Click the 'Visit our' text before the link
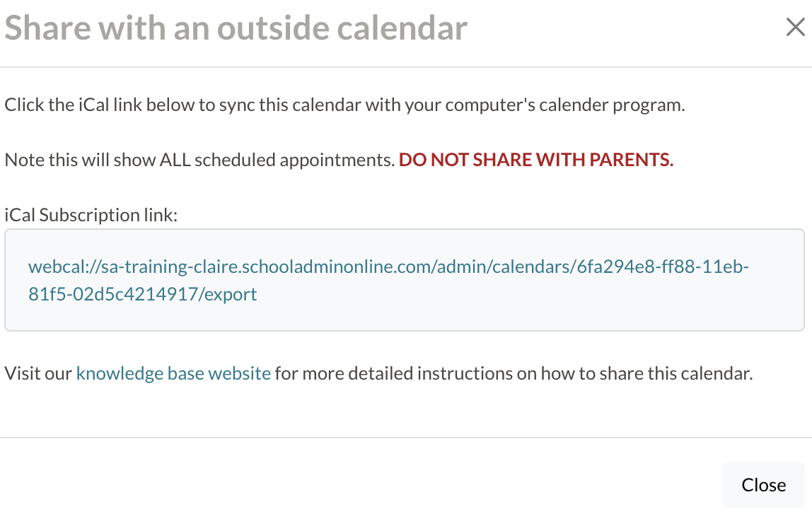The height and width of the screenshot is (526, 812). coord(38,373)
